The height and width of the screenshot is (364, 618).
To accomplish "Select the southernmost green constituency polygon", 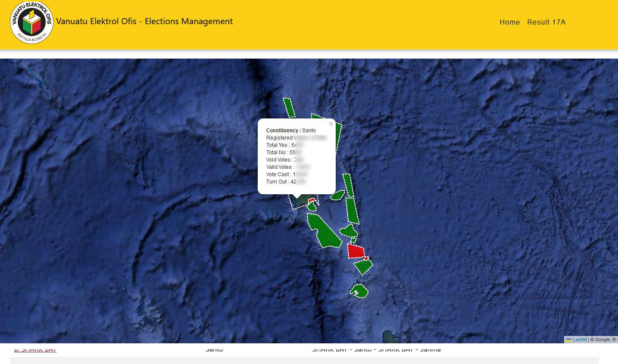I will [359, 291].
